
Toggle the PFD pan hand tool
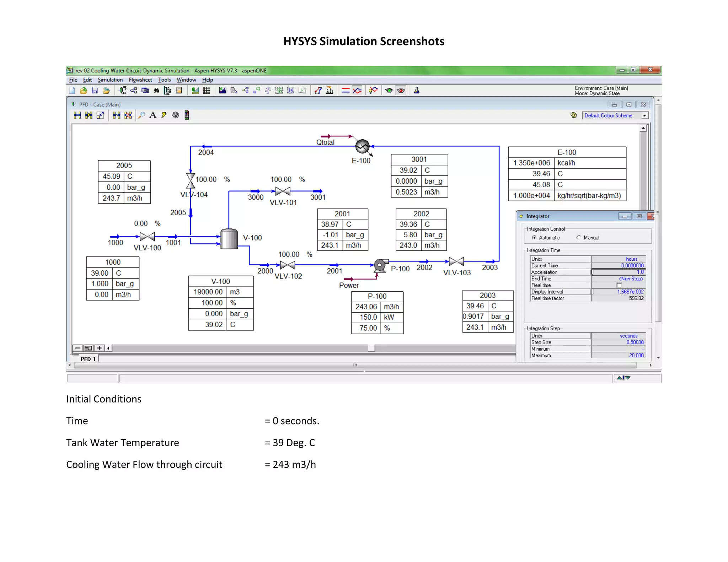175,115
